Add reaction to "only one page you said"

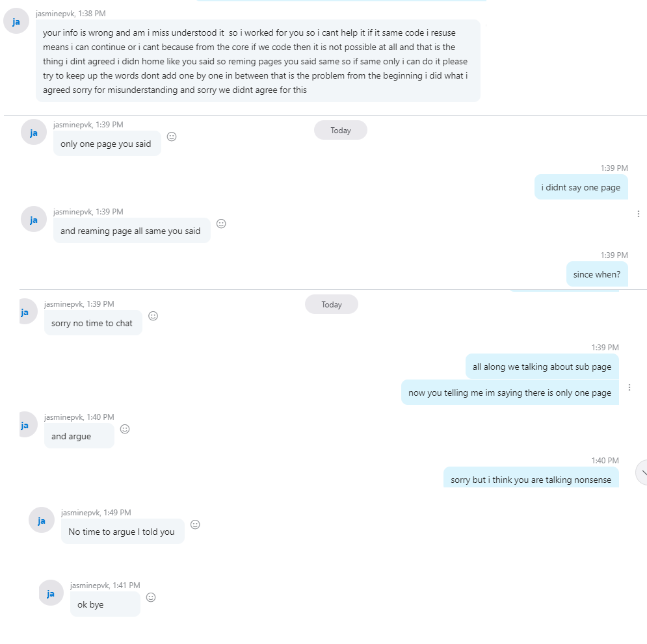(x=172, y=136)
